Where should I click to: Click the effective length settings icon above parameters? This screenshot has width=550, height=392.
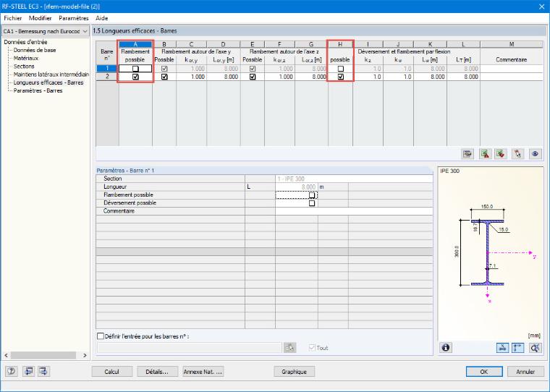tap(467, 153)
